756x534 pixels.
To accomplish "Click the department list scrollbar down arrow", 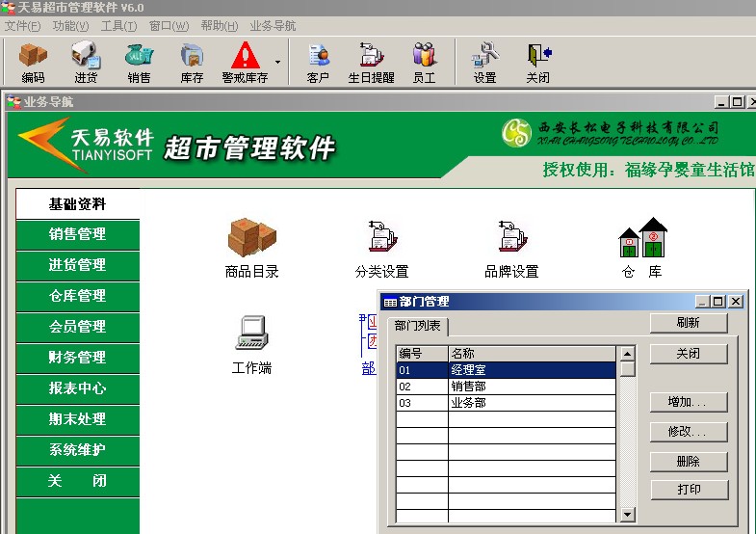I will (x=627, y=515).
